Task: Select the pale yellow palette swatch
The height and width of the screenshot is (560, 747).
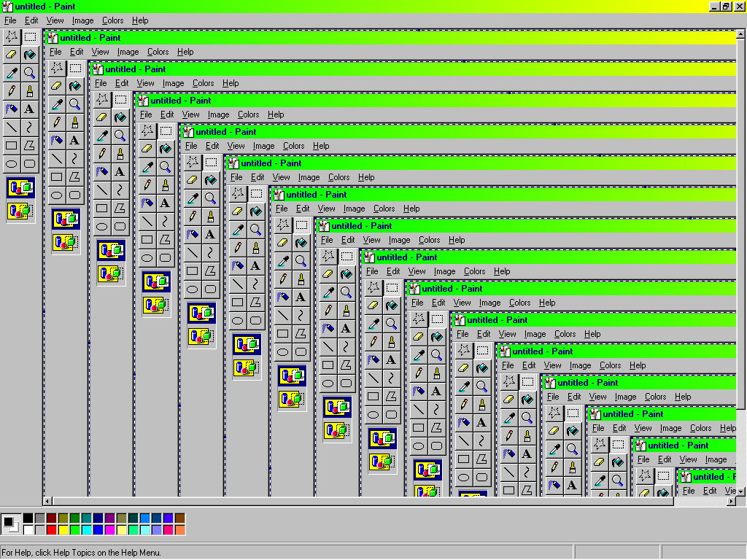Action: click(122, 529)
